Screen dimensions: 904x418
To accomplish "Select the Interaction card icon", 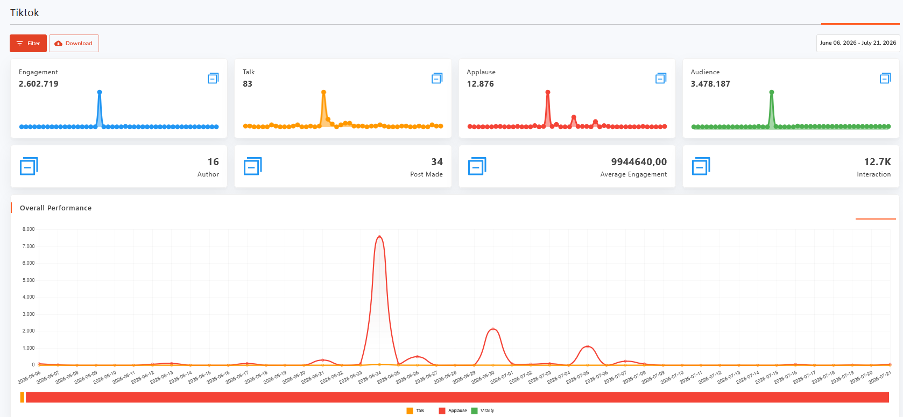I will [x=700, y=166].
